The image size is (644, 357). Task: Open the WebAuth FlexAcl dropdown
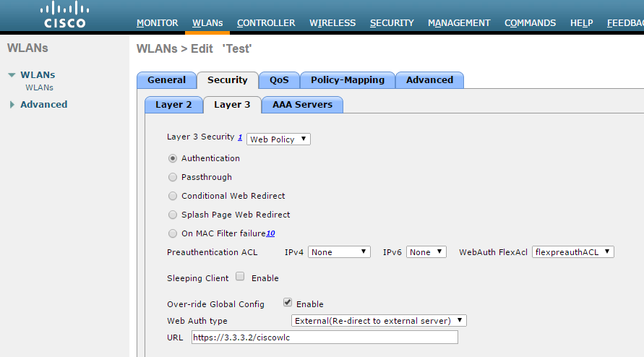tap(573, 251)
